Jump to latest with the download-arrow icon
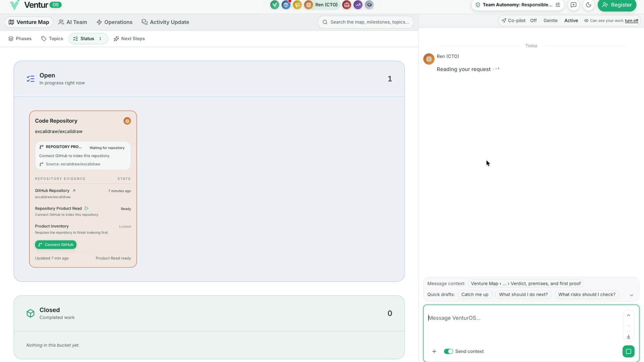 click(629, 337)
